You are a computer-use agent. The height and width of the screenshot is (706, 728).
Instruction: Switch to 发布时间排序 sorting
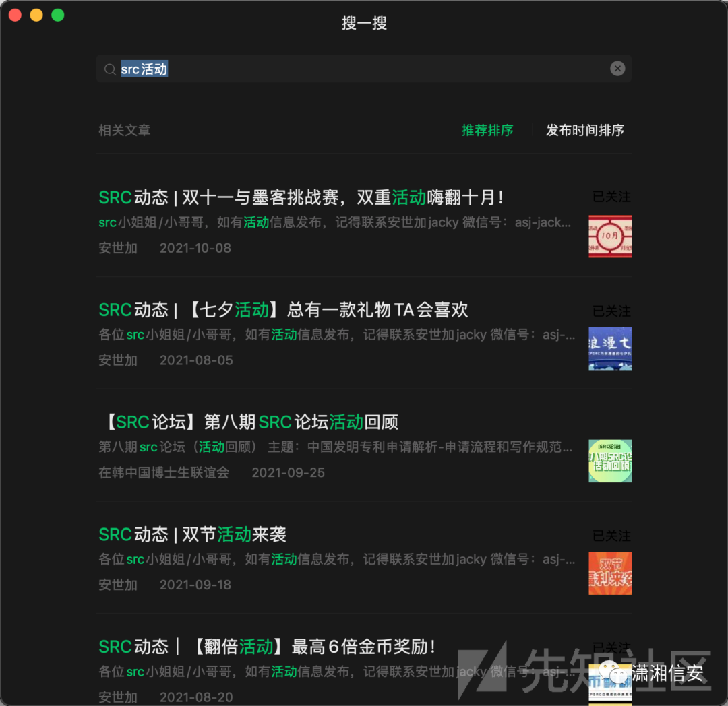coord(584,130)
